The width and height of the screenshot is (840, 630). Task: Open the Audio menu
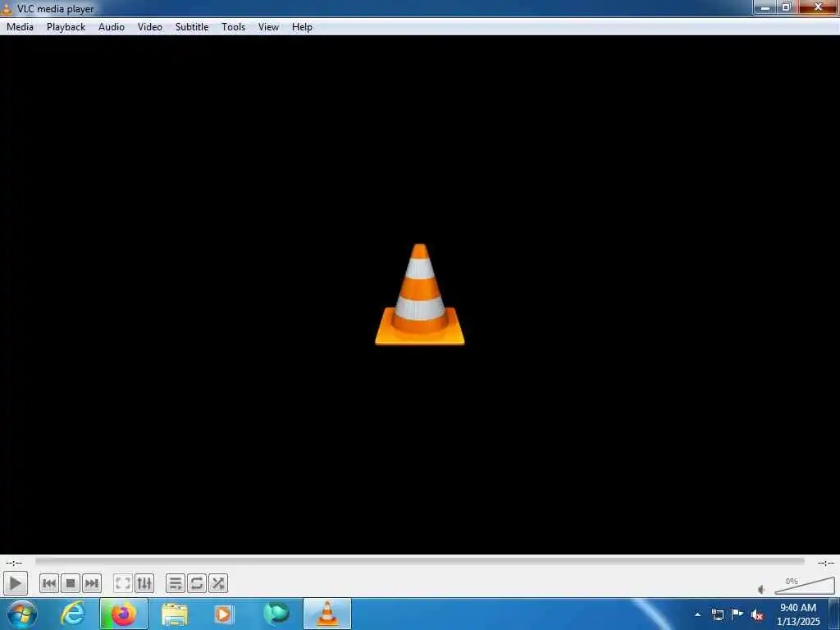click(112, 27)
